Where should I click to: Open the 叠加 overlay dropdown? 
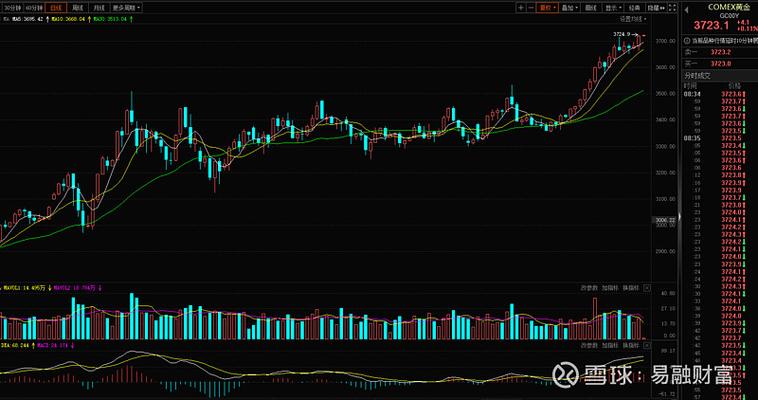coord(569,7)
